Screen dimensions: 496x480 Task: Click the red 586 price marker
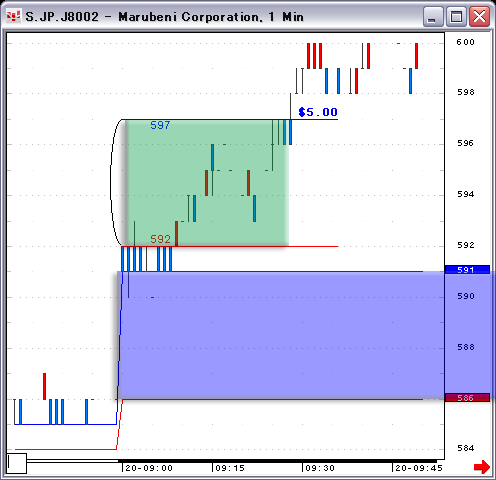pyautogui.click(x=467, y=397)
